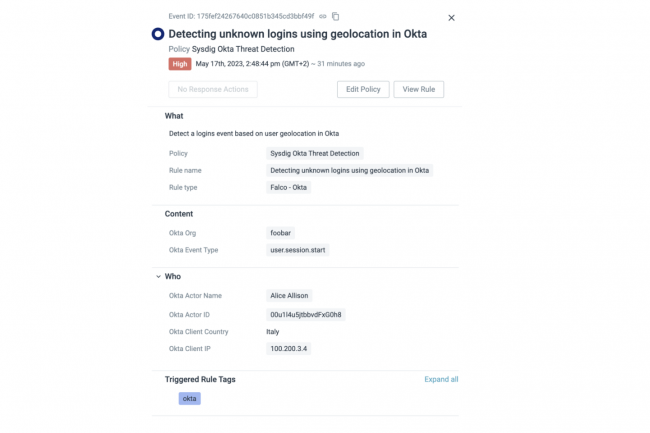Click No Response Actions button
The image size is (650, 433).
[212, 89]
